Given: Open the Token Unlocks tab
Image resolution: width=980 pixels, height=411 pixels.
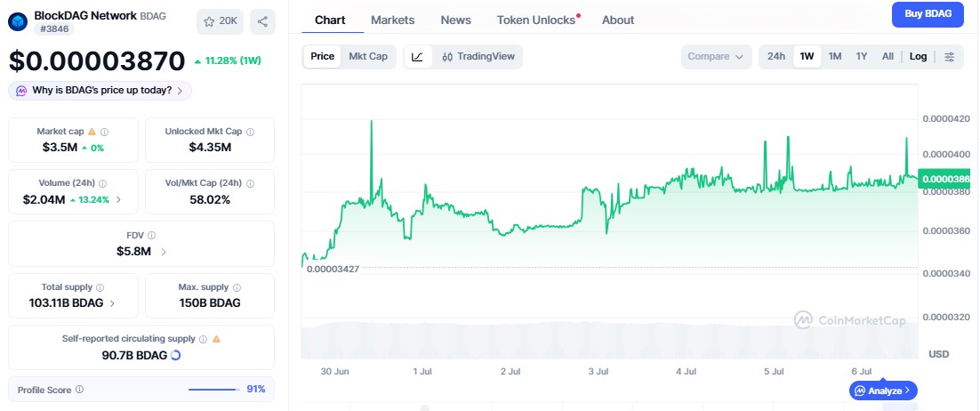Looking at the screenshot, I should (536, 20).
